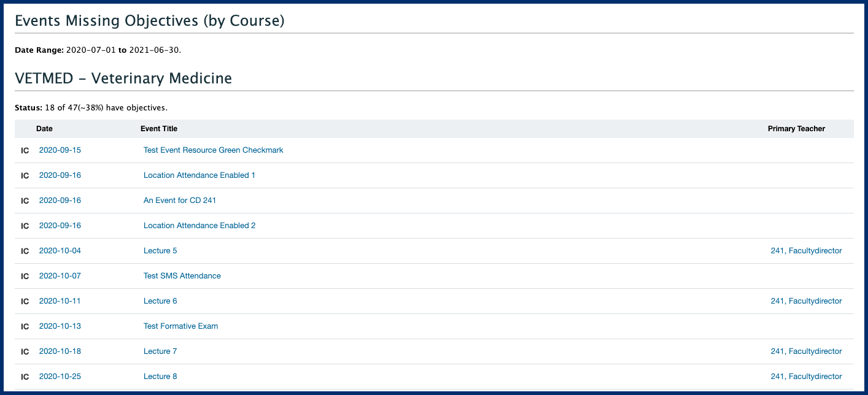868x395 pixels.
Task: Click the An Event for CD 241 link
Action: [179, 201]
